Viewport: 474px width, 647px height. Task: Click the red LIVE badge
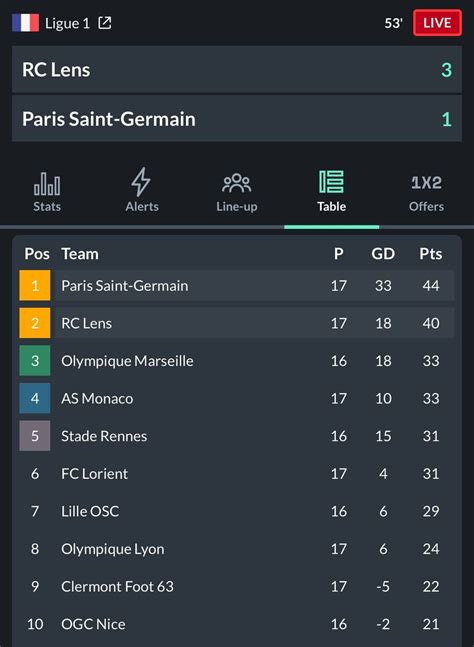(x=437, y=23)
